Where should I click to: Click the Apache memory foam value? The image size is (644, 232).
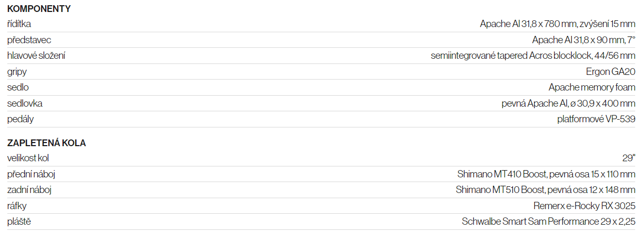pos(592,87)
